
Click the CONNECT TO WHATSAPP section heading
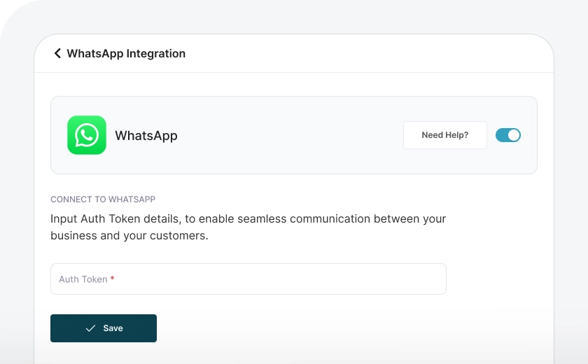(x=103, y=199)
